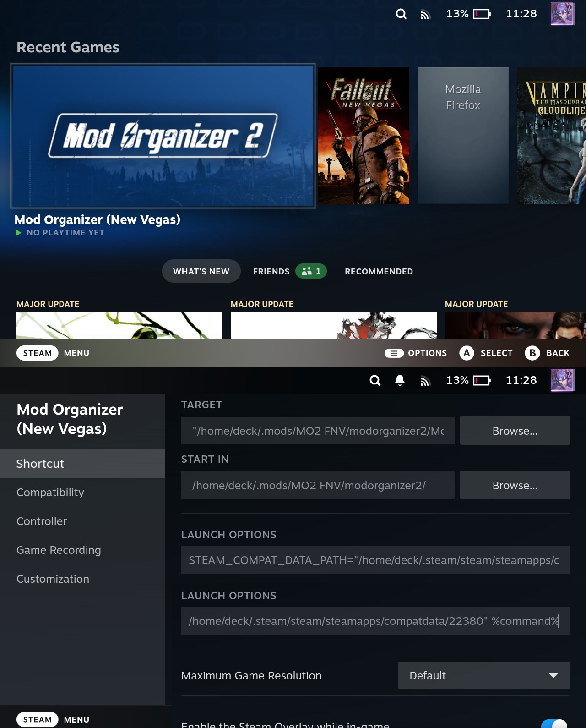Open search from the Recent Games screen header
Image resolution: width=586 pixels, height=728 pixels.
[401, 14]
